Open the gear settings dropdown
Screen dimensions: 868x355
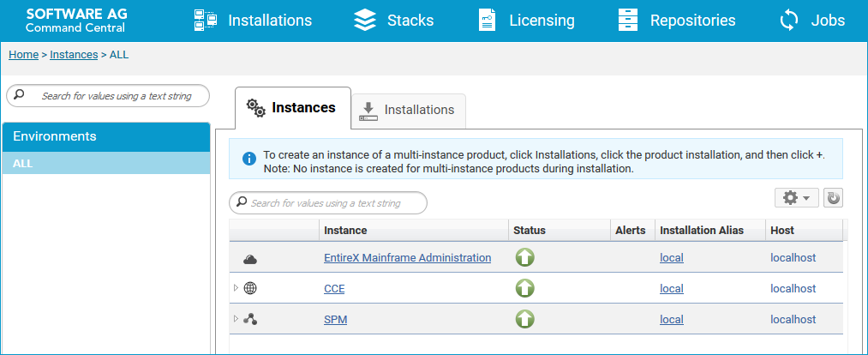(x=797, y=198)
